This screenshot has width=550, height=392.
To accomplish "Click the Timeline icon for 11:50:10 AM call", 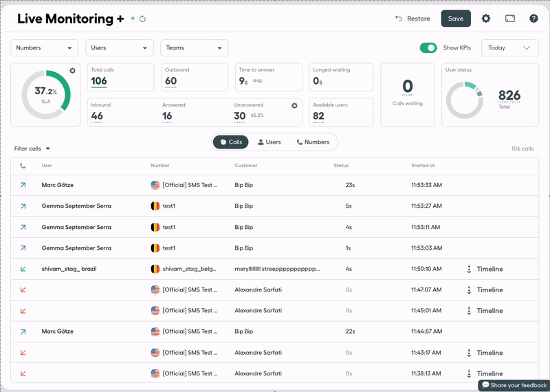I will pos(469,269).
